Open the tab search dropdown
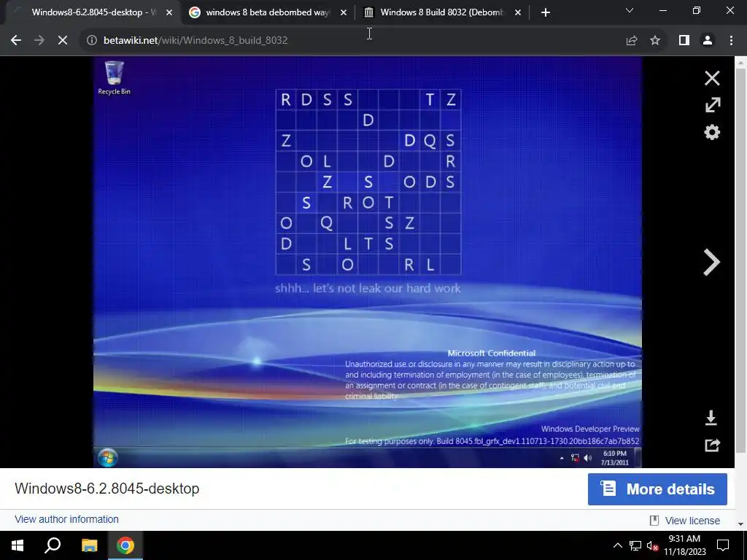 (x=630, y=10)
